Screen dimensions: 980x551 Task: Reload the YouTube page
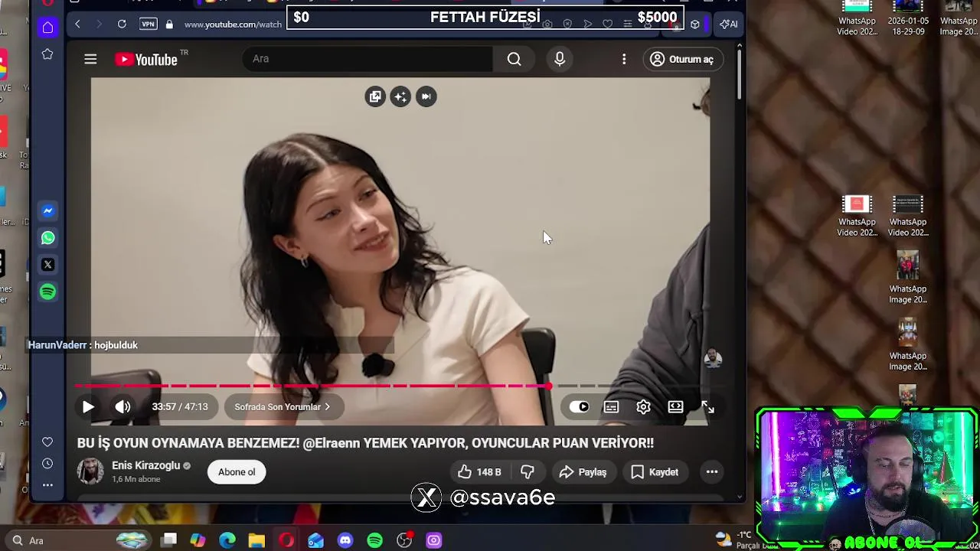point(122,24)
